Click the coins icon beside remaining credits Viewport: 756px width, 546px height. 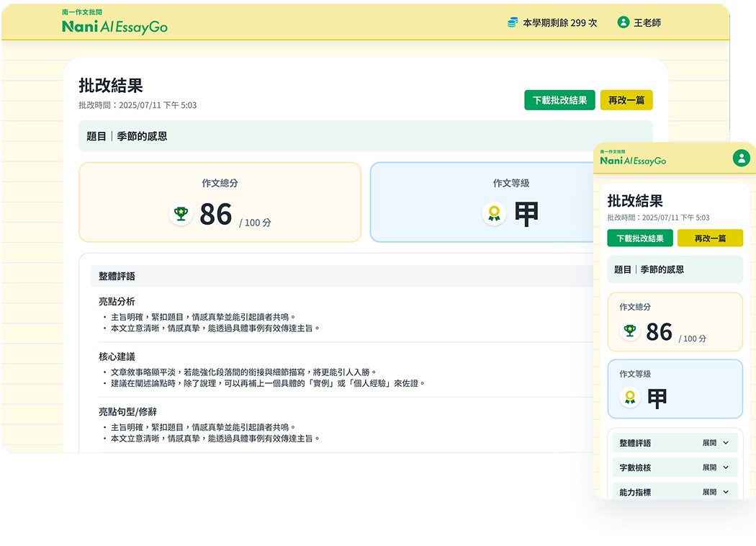click(513, 22)
